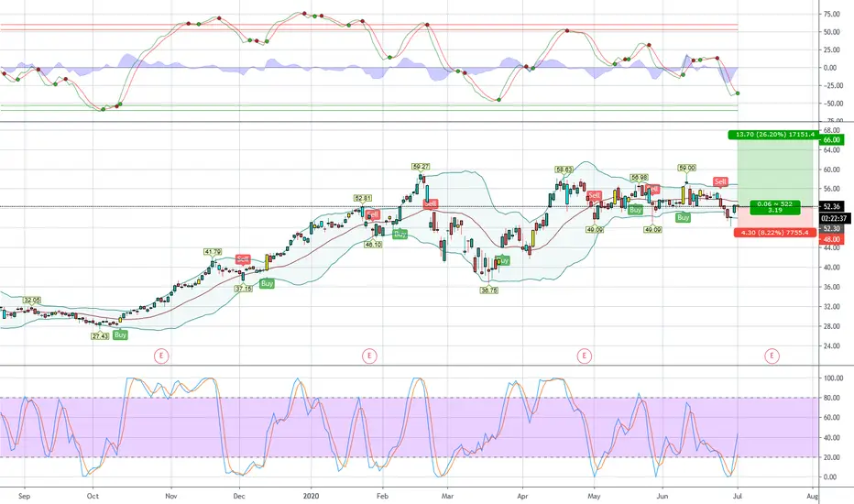Click the Nov label on the time axis
This screenshot has height=504, width=854.
point(171,496)
